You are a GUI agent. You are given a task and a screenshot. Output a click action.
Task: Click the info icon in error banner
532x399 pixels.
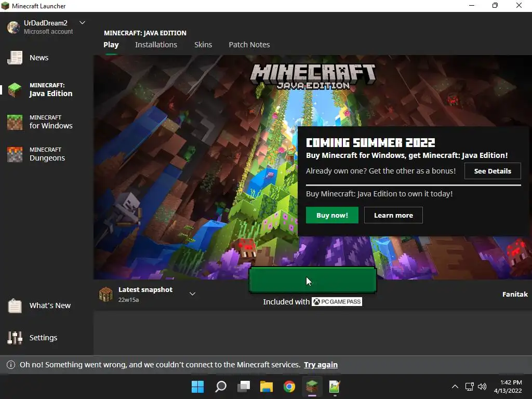[11, 365]
